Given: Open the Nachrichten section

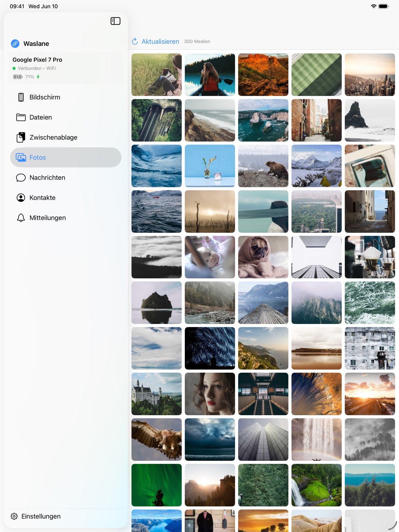Looking at the screenshot, I should tap(66, 177).
